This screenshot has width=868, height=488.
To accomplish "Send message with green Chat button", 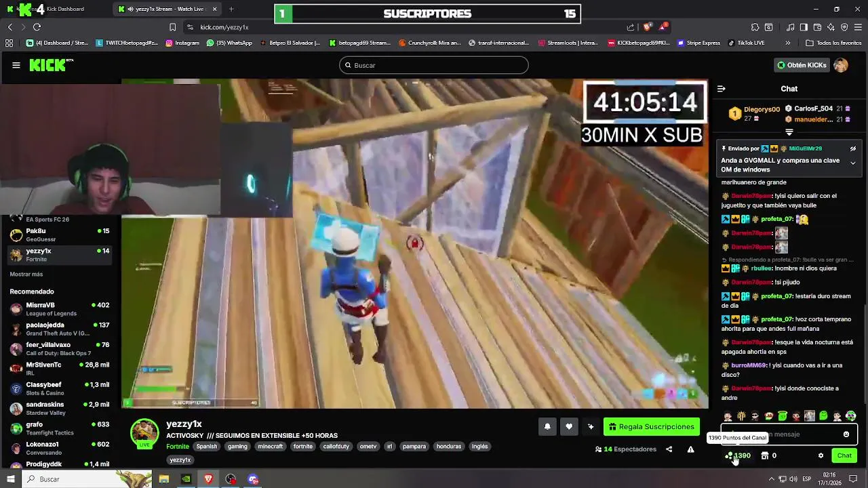I will pyautogui.click(x=844, y=455).
